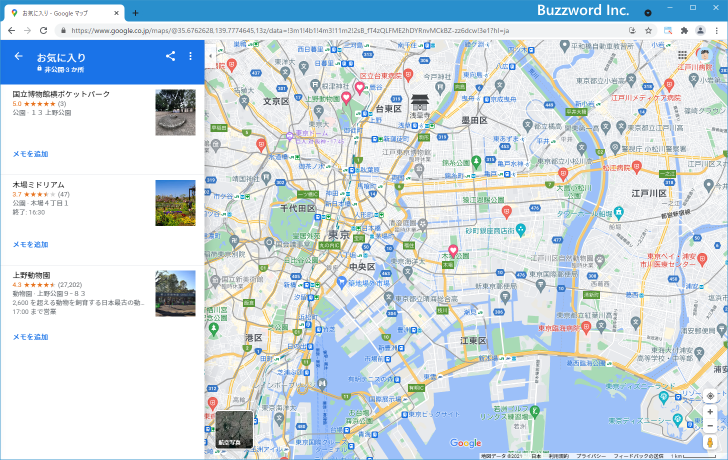Go back in browser history

12,31
